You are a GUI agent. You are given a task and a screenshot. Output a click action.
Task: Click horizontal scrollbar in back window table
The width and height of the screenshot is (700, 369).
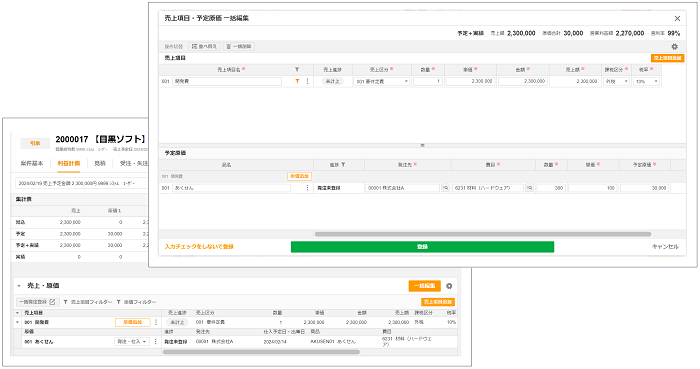point(261,352)
